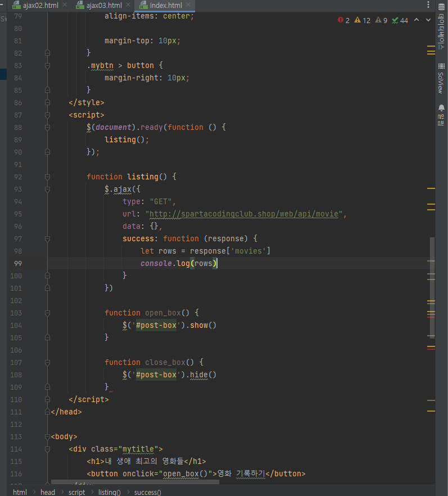This screenshot has height=496, width=448.
Task: Click the closing </head> tag
Action: (x=66, y=412)
